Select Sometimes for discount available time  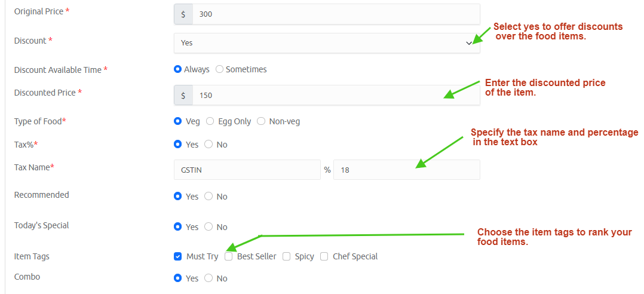coord(219,69)
